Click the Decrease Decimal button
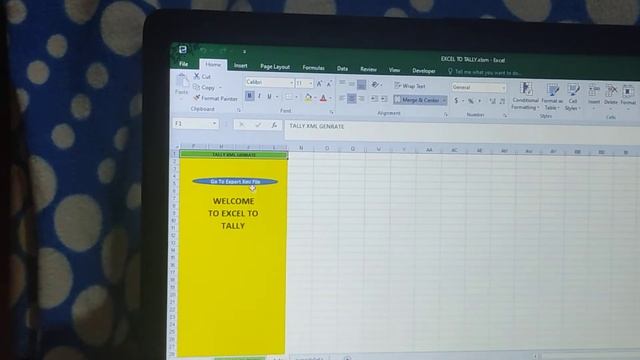 (502, 102)
